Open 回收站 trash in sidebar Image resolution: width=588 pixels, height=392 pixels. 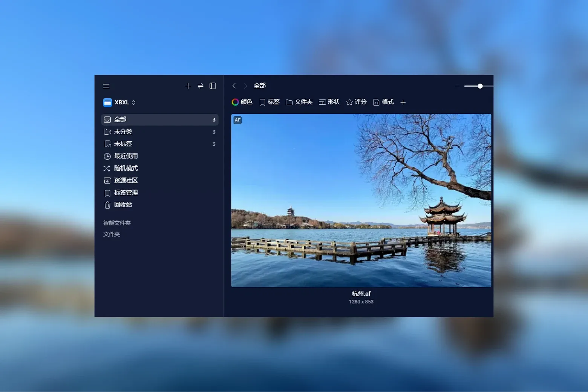(x=123, y=205)
